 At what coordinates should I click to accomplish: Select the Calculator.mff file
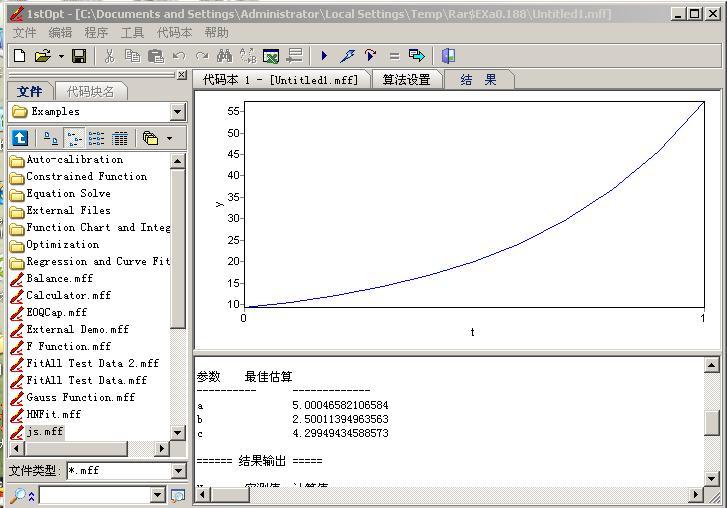60,296
